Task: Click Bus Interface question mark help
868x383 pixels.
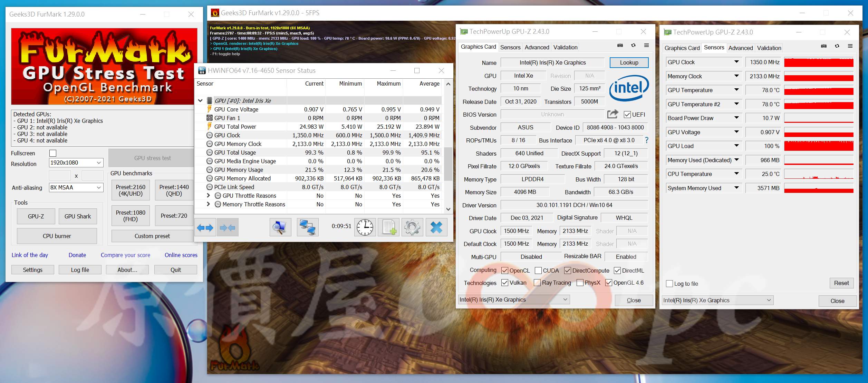Action: point(647,140)
